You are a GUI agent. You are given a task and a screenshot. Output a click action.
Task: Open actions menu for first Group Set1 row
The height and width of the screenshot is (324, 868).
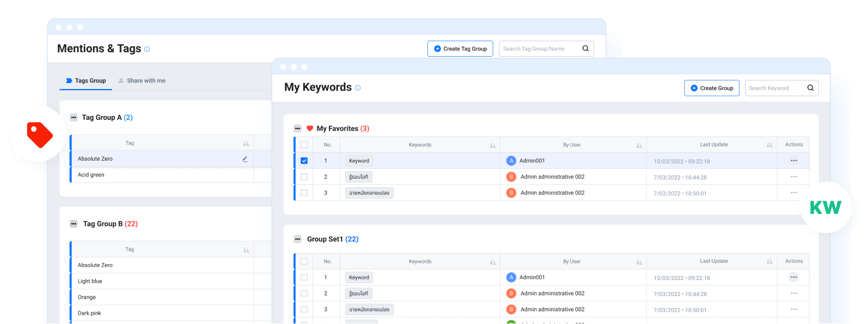(x=793, y=277)
